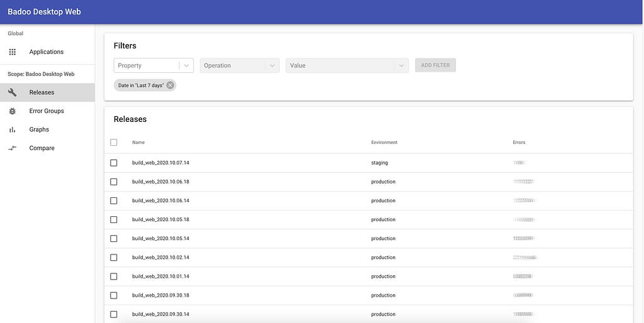The image size is (644, 323).
Task: Check the build_web_2020.10.05.18 row checkbox
Action: pos(114,219)
